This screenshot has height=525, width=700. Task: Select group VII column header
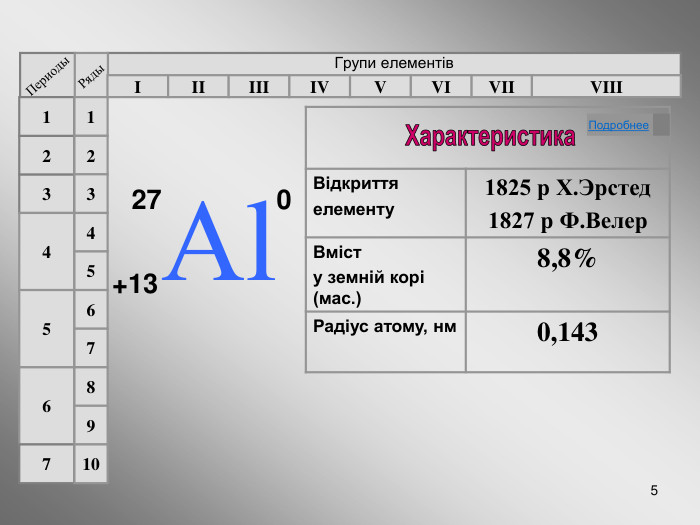pyautogui.click(x=502, y=86)
